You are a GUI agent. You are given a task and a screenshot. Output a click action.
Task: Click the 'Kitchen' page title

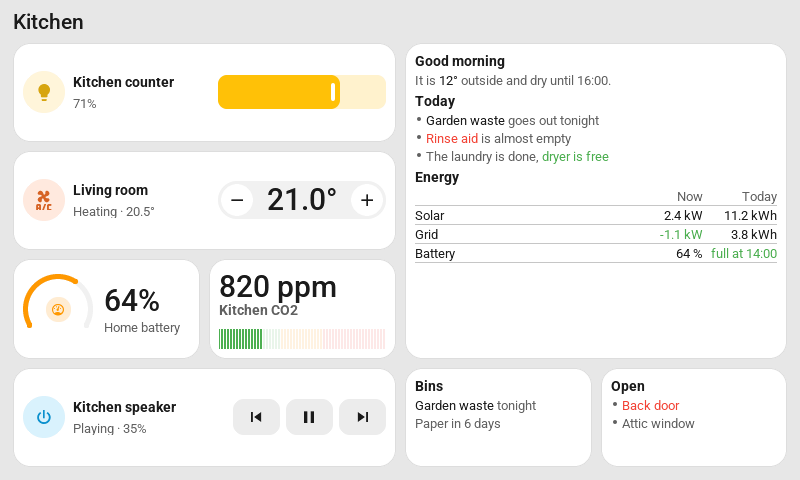pos(48,22)
